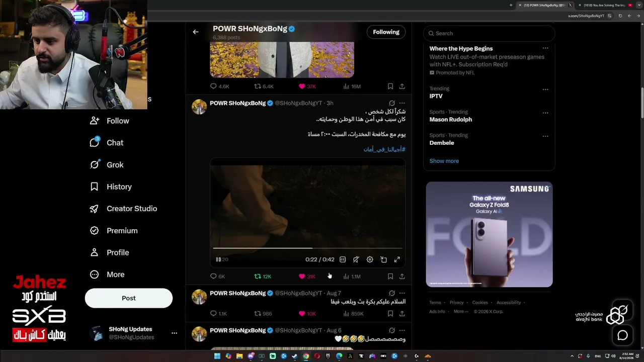The image size is (644, 362).
Task: Open more options on the Aug 7 post
Action: pos(402,293)
